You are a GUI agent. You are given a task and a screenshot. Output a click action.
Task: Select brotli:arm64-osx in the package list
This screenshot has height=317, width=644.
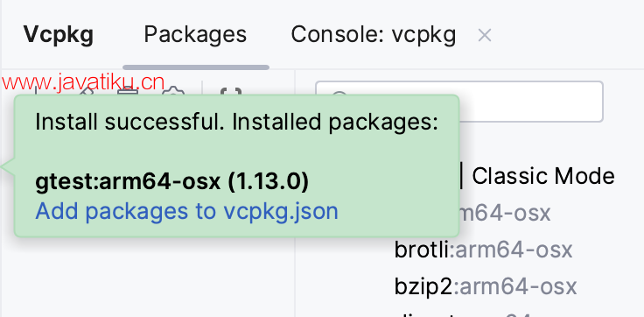point(483,250)
